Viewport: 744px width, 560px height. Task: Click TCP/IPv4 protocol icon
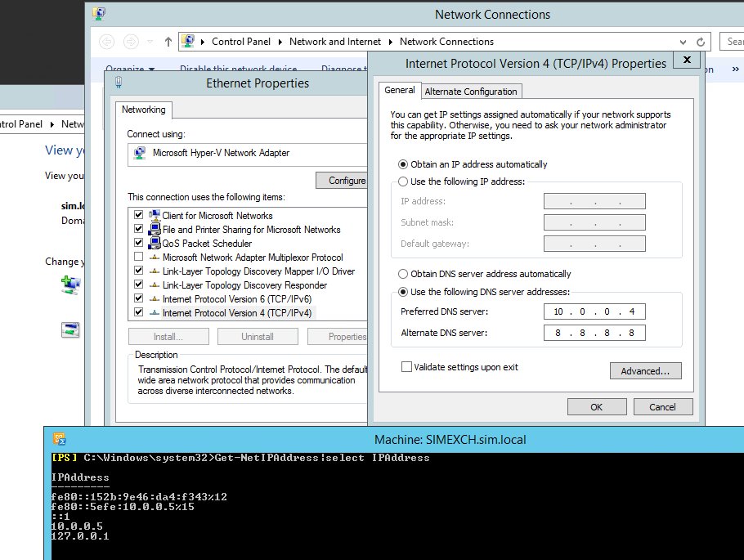[x=155, y=313]
